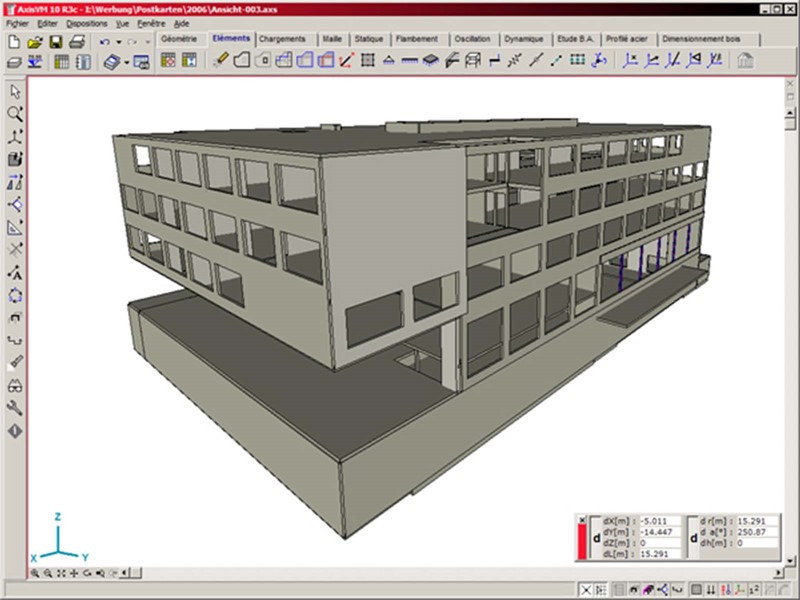
Task: Switch to the Chargements tab
Action: pyautogui.click(x=282, y=39)
